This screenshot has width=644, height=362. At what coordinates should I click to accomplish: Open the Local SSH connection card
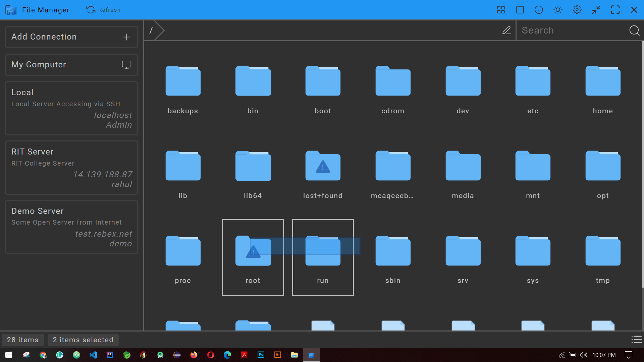71,108
